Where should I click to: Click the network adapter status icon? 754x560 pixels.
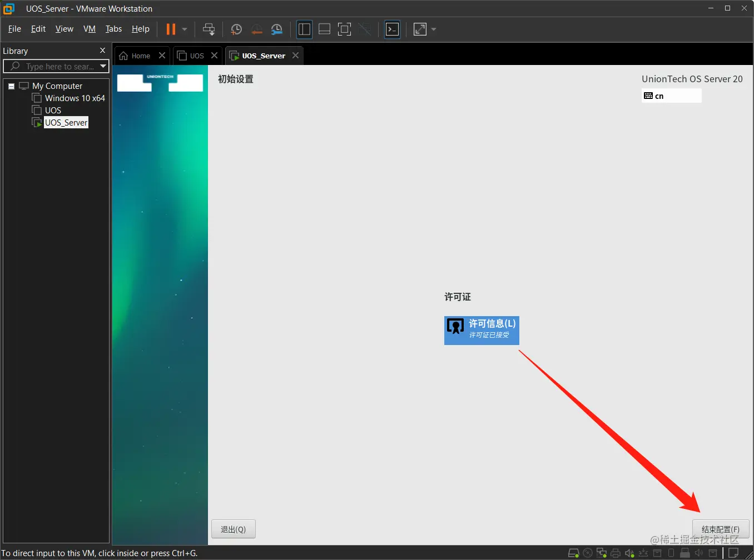click(602, 553)
